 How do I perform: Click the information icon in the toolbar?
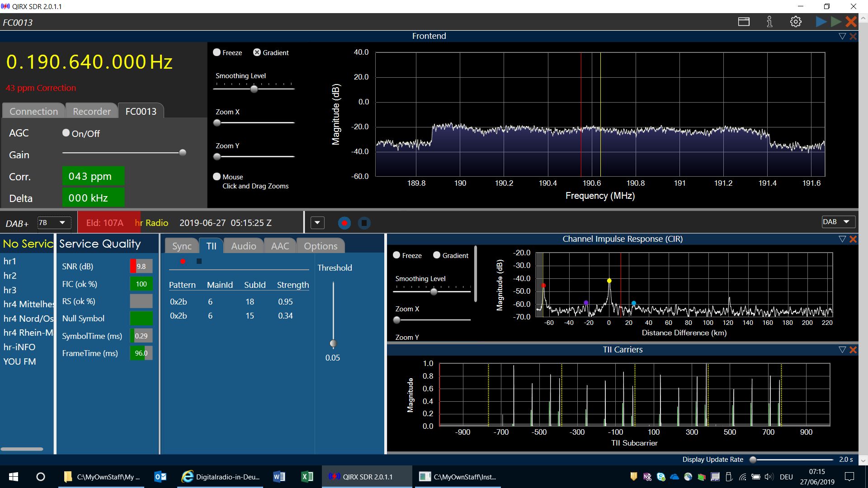tap(769, 22)
